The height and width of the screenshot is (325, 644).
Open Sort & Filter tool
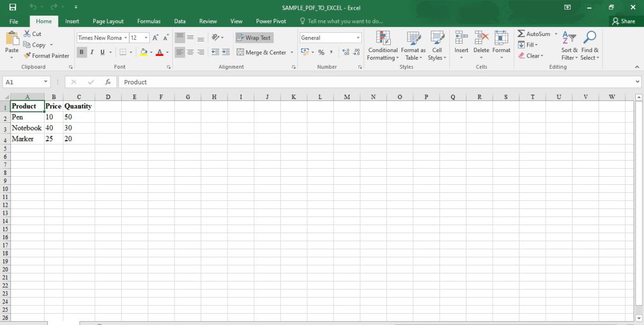pyautogui.click(x=568, y=38)
